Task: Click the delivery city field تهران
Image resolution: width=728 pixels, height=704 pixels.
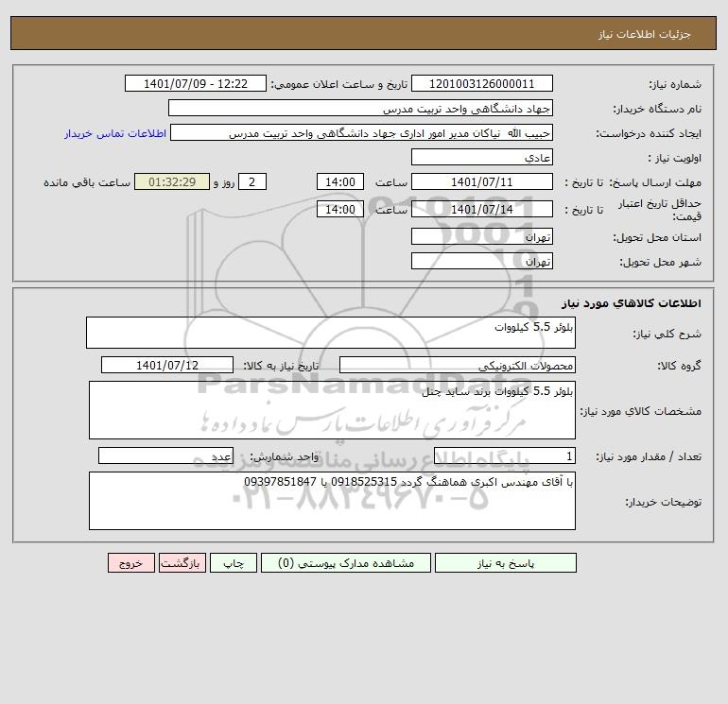Action: (x=482, y=261)
